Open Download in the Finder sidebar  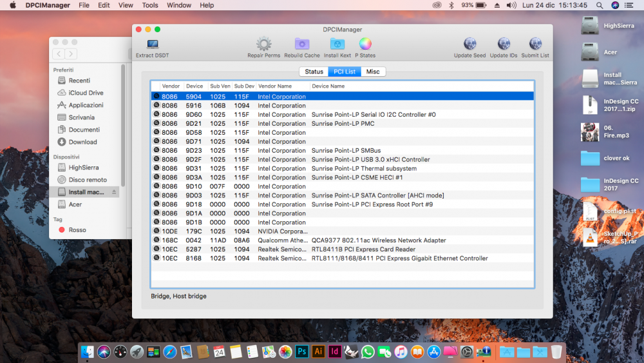pos(86,142)
